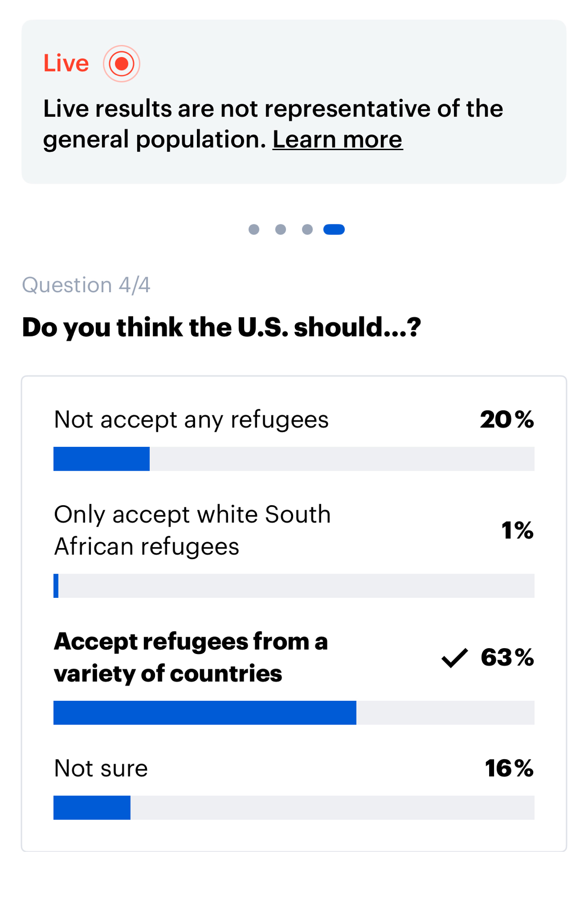
Task: Select "Accept refugees from a variety of countries"
Action: pyautogui.click(x=191, y=657)
